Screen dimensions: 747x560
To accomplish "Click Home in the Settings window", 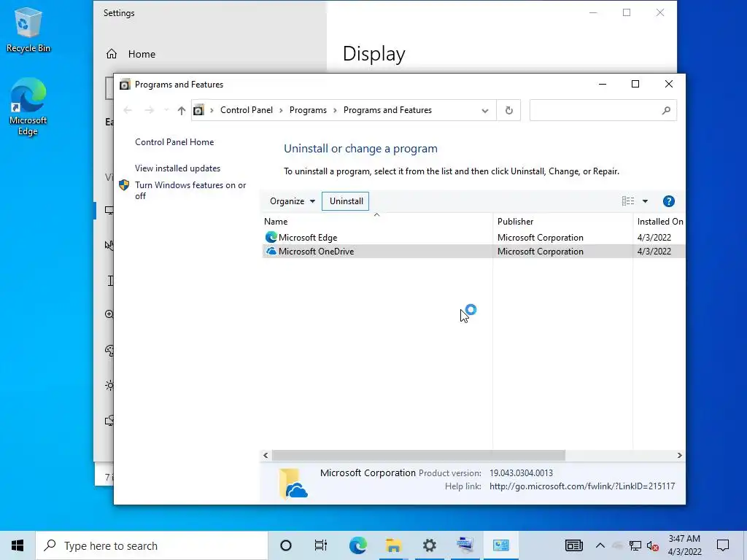I will pyautogui.click(x=142, y=54).
